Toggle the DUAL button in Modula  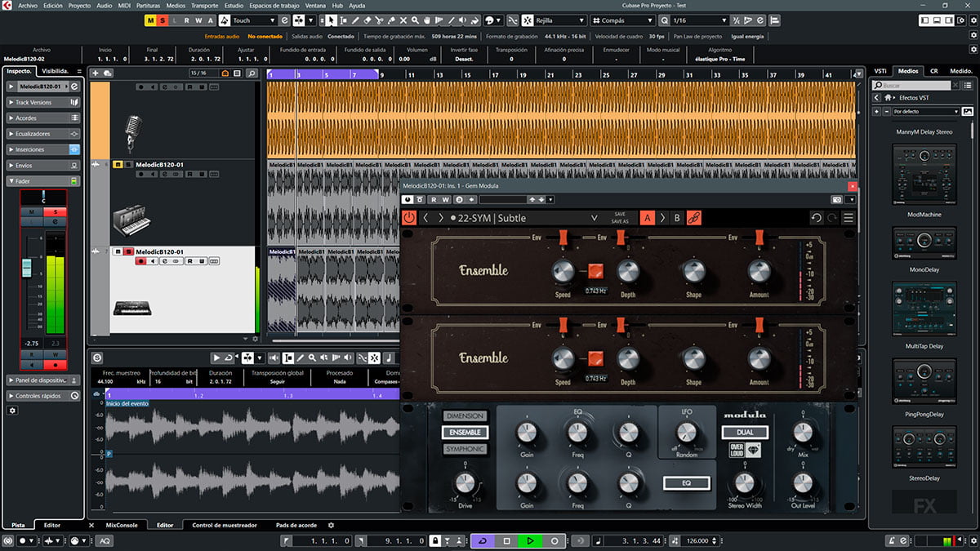[x=745, y=432]
